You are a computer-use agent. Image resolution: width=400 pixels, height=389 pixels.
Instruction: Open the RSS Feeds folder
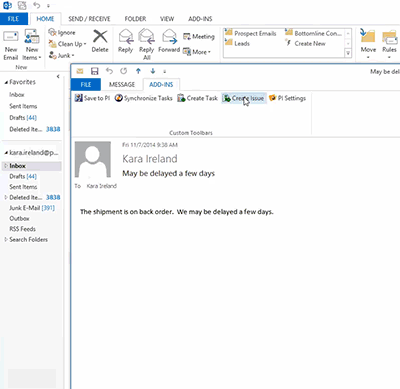tap(22, 229)
